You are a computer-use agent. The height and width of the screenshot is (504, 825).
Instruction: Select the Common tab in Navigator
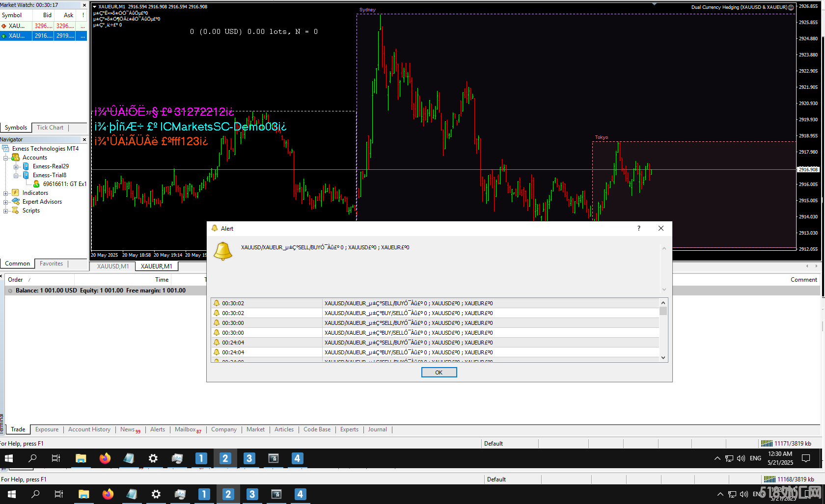click(x=18, y=264)
